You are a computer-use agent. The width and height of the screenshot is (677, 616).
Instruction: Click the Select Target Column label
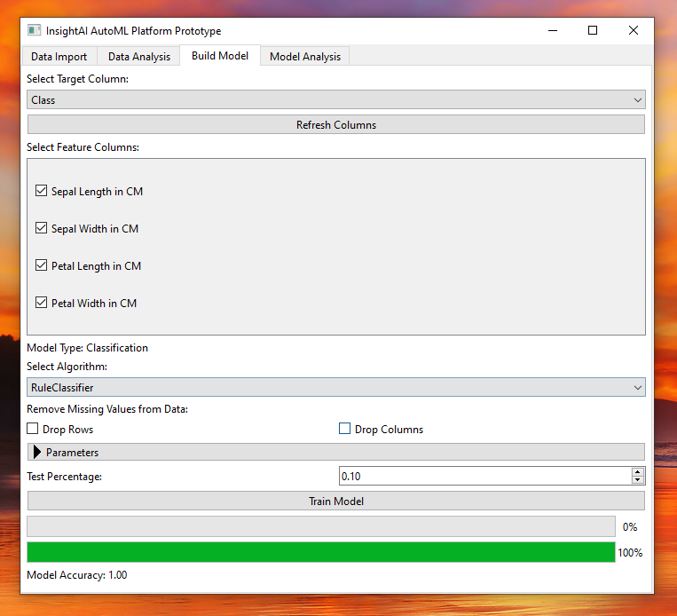point(78,79)
